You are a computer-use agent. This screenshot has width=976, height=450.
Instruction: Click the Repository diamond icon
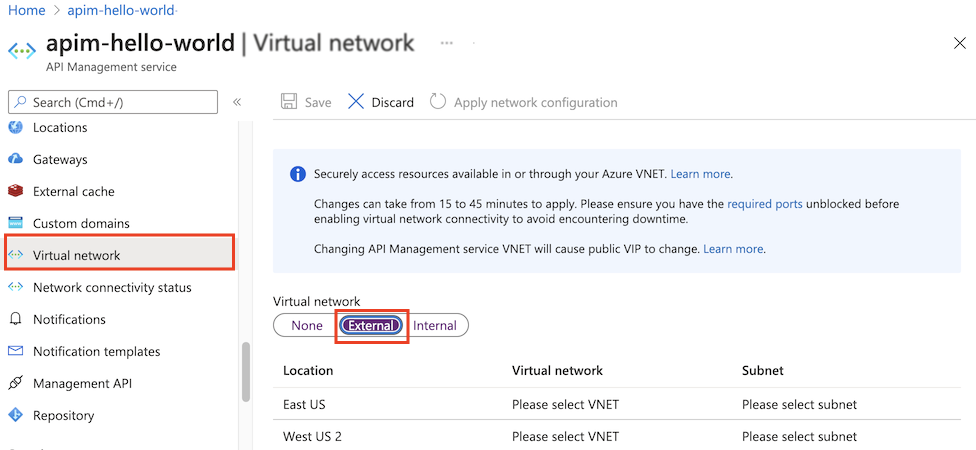coord(15,416)
